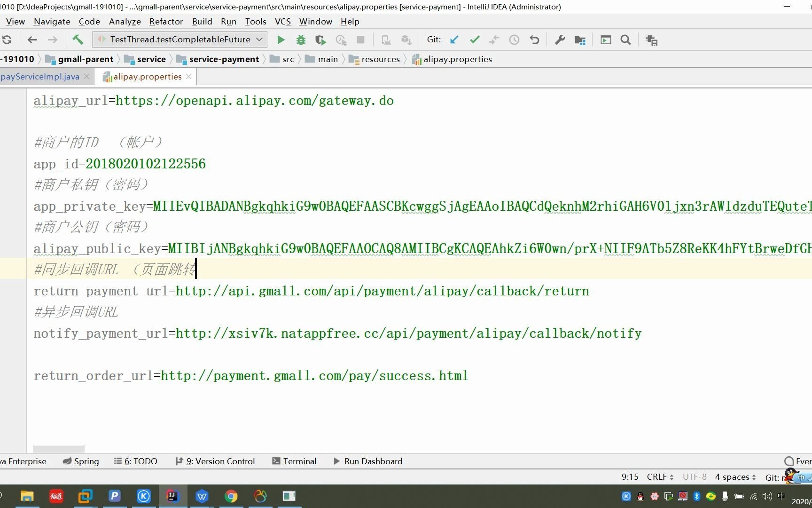The width and height of the screenshot is (812, 508).
Task: Close the payServiceImpl.java tab
Action: coord(86,77)
